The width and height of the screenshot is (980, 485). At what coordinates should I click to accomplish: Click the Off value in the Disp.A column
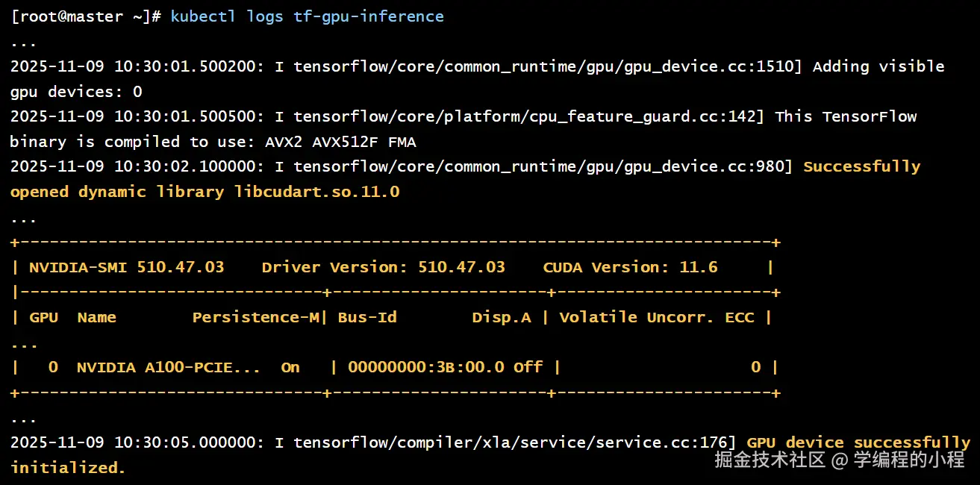pyautogui.click(x=528, y=367)
